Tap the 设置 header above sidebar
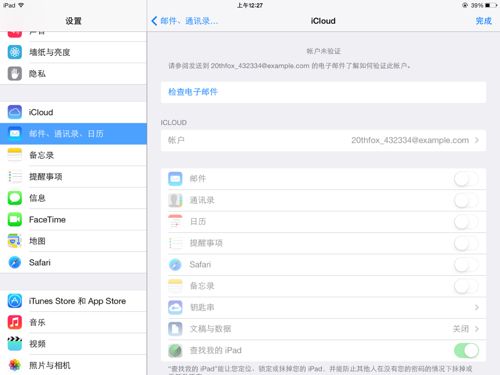The height and width of the screenshot is (375, 500). coord(73,21)
